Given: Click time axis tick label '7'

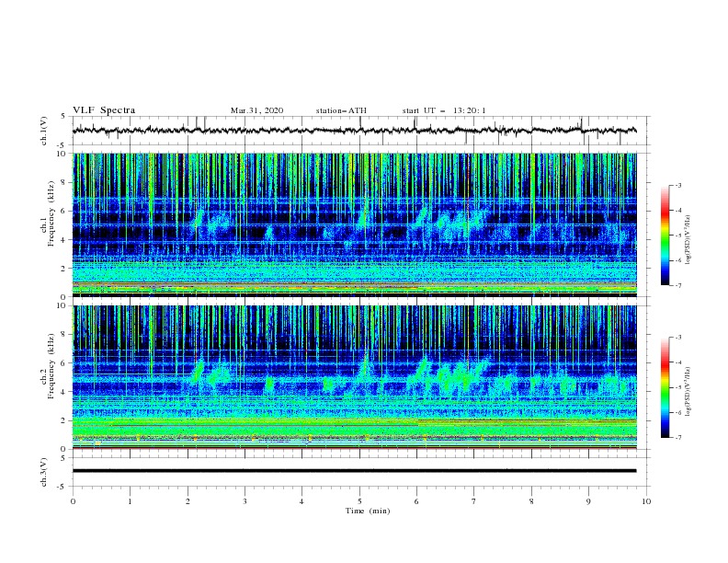Looking at the screenshot, I should (x=474, y=501).
